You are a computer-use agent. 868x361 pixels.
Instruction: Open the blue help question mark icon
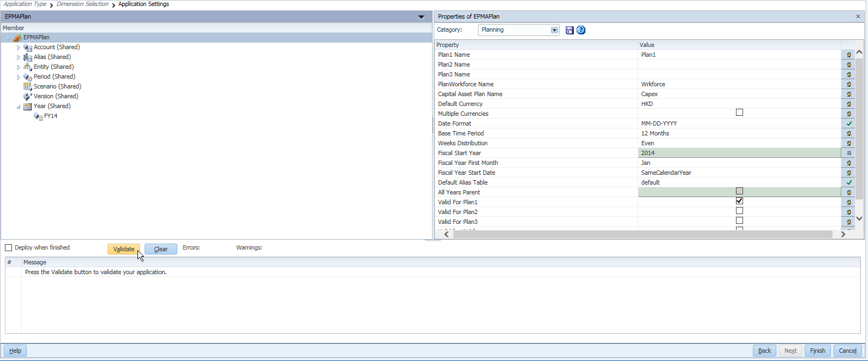click(581, 30)
